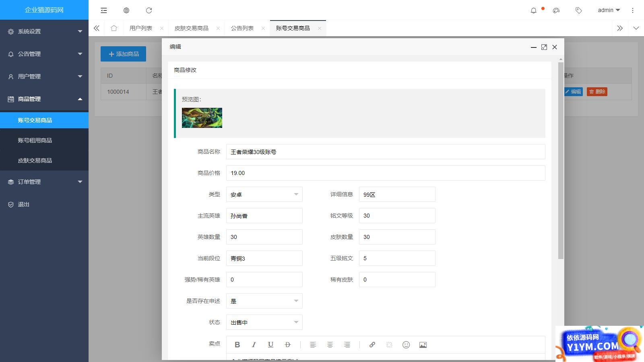This screenshot has width=644, height=362.
Task: Open the 是否存在申述 dropdown
Action: pos(264,301)
